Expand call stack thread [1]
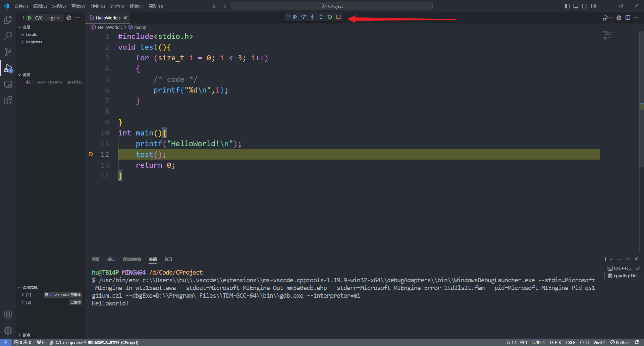Image resolution: width=644 pixels, height=346 pixels. coord(22,295)
